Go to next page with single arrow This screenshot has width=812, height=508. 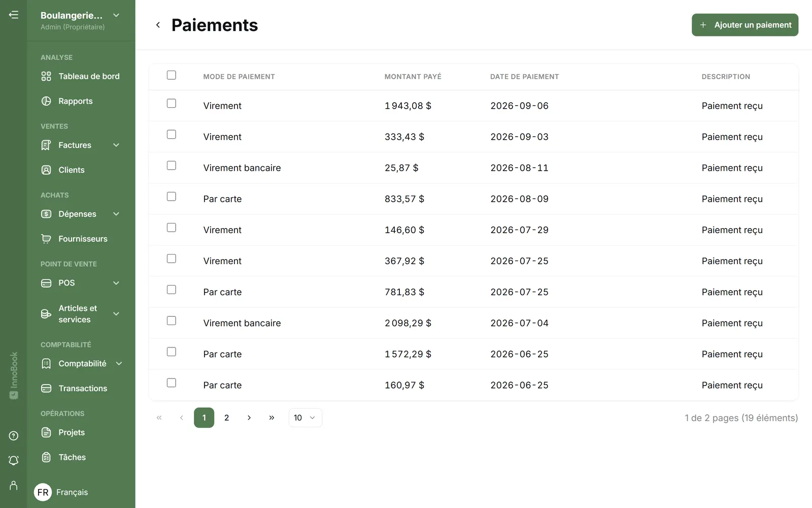(x=249, y=418)
